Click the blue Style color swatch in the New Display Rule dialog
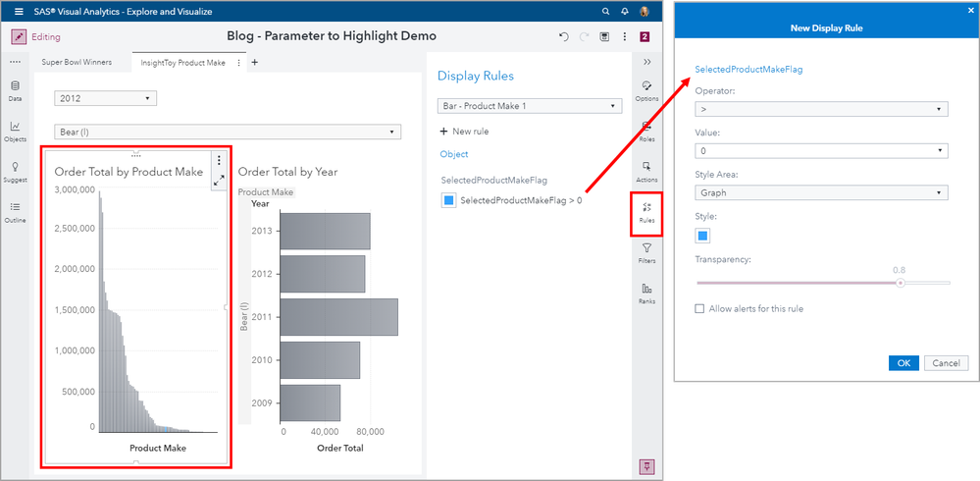 (702, 236)
